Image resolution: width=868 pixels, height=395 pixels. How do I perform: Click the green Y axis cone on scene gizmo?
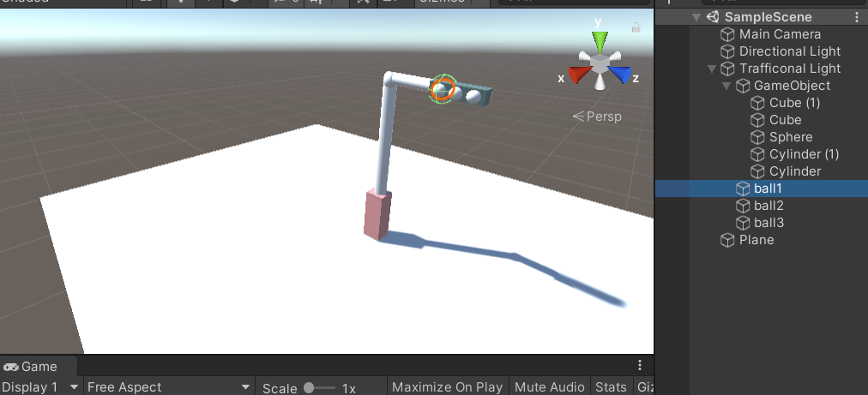(600, 41)
